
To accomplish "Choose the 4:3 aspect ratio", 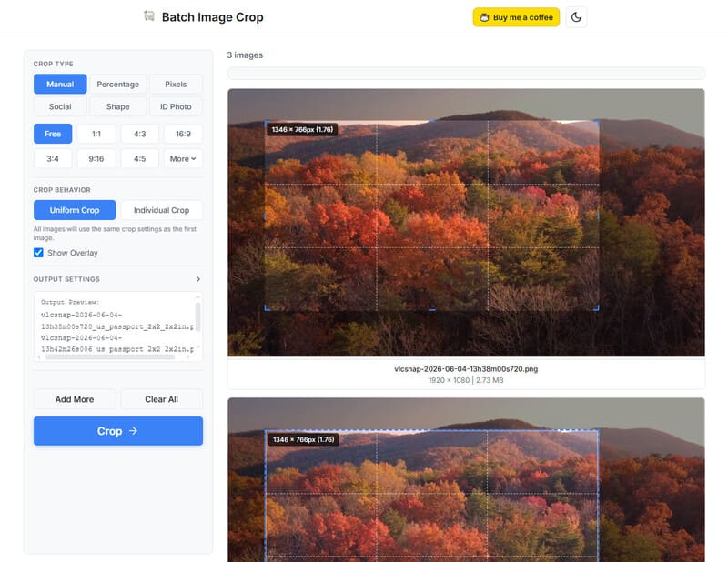I will pos(140,134).
